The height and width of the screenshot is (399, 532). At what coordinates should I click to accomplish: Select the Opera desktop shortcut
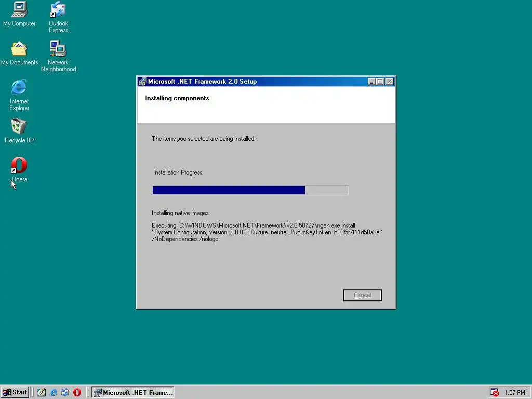pos(19,170)
